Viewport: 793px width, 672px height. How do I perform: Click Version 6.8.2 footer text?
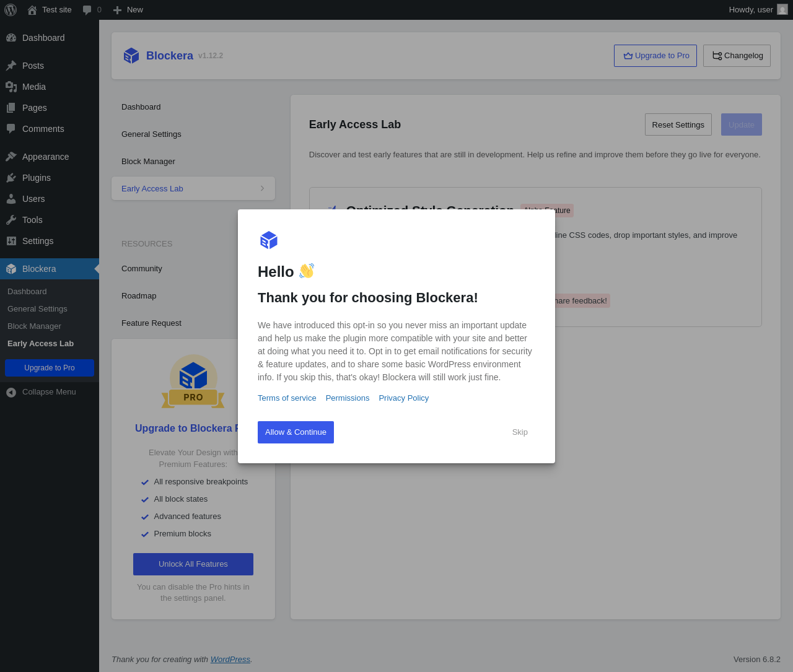pos(757,660)
